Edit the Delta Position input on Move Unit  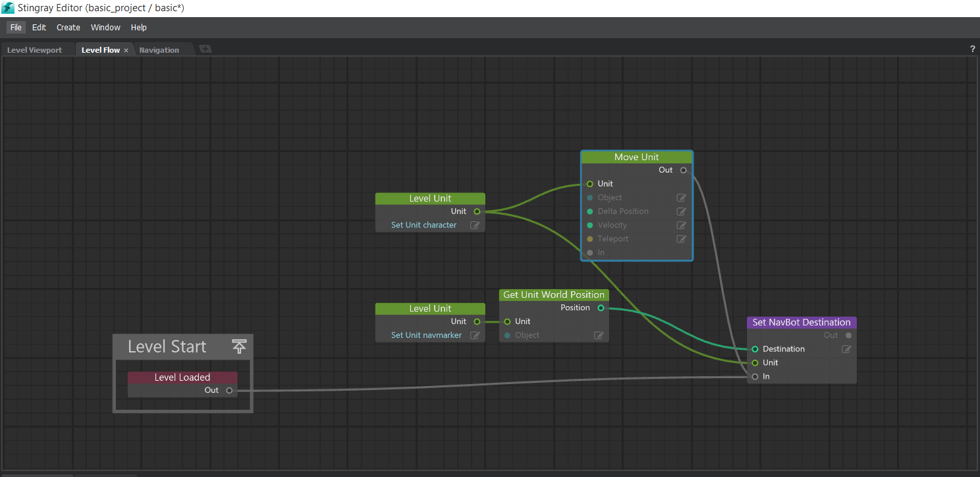pyautogui.click(x=681, y=211)
